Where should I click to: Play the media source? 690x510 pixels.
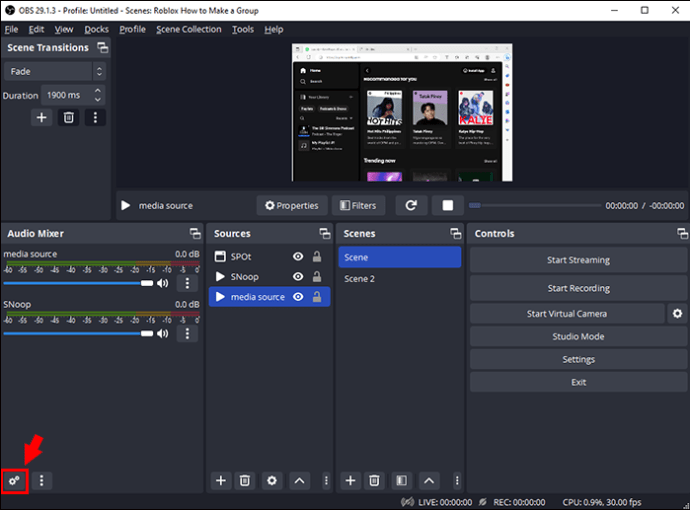(x=125, y=205)
